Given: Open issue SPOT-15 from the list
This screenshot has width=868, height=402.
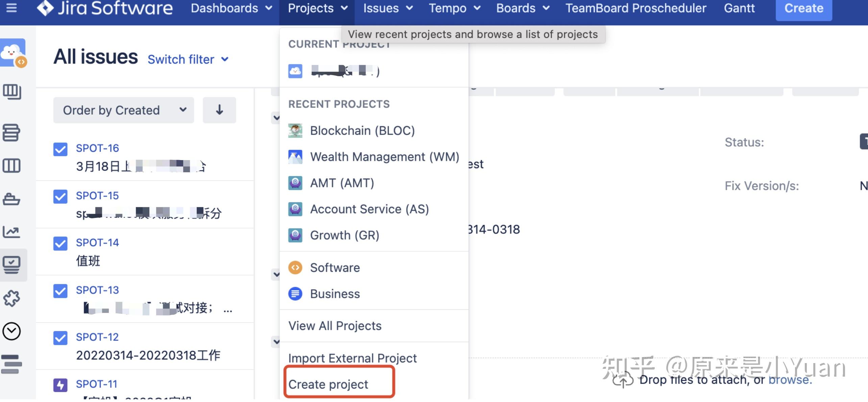Looking at the screenshot, I should (97, 196).
